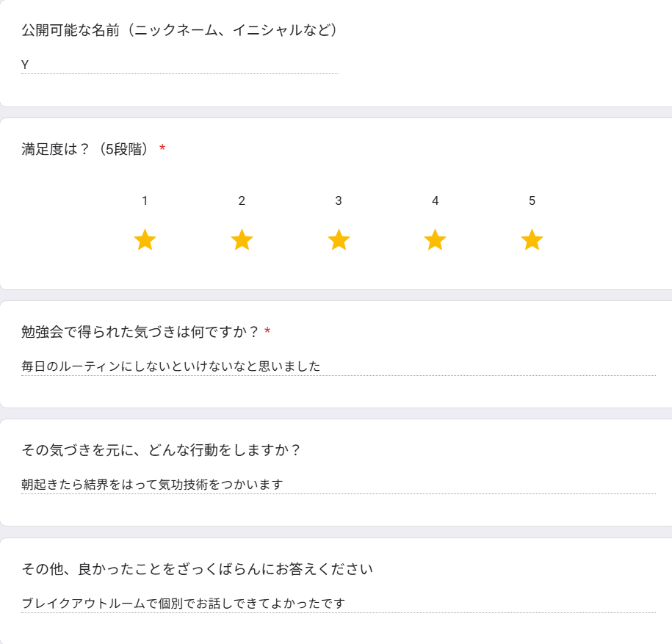672x644 pixels.
Task: Click the number 4 label above stars
Action: click(436, 200)
